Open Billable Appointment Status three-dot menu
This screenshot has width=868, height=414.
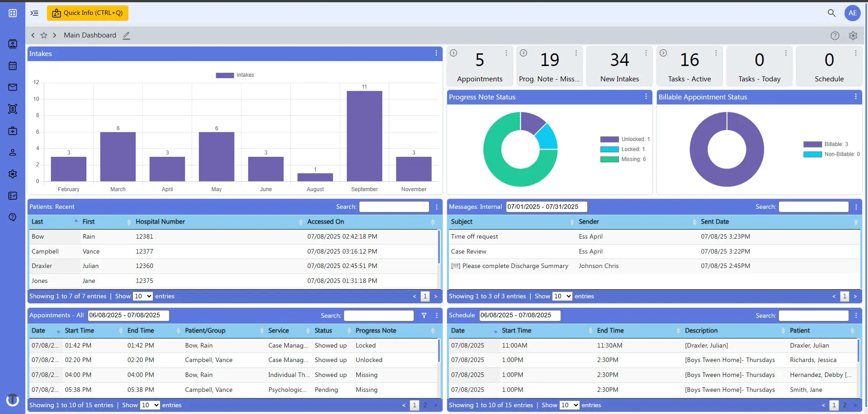click(856, 97)
